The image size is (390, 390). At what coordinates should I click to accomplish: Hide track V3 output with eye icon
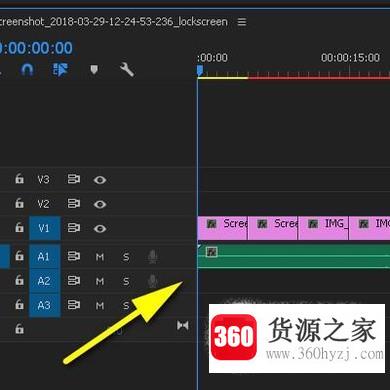tap(100, 180)
